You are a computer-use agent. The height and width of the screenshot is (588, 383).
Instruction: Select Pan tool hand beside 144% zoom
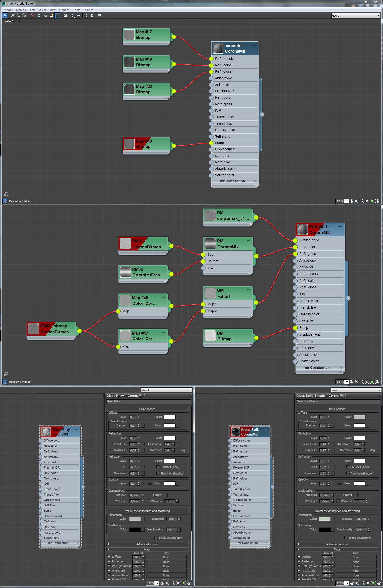coord(351,382)
